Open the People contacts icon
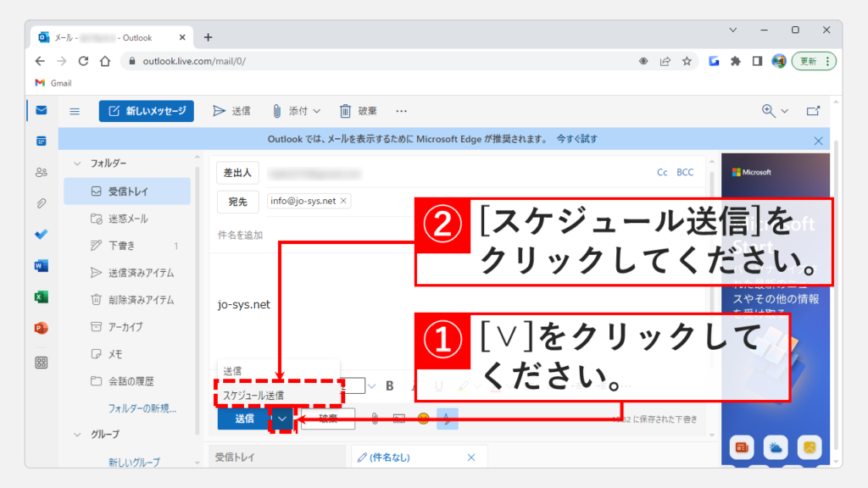Image resolution: width=868 pixels, height=488 pixels. click(x=41, y=172)
